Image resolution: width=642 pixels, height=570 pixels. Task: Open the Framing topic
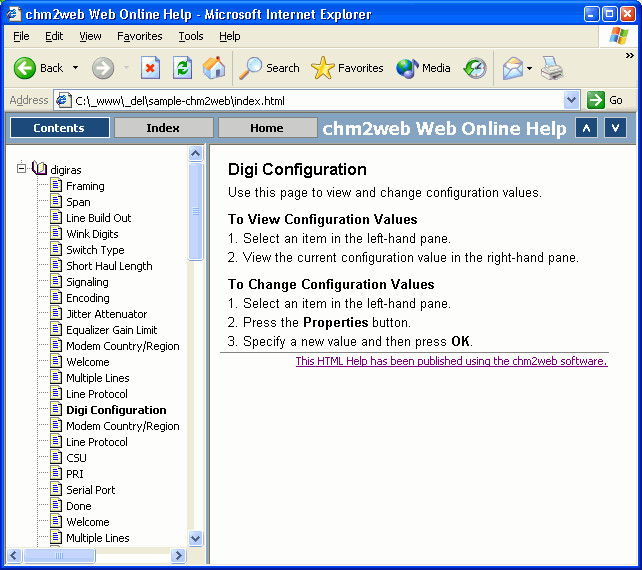[x=85, y=186]
